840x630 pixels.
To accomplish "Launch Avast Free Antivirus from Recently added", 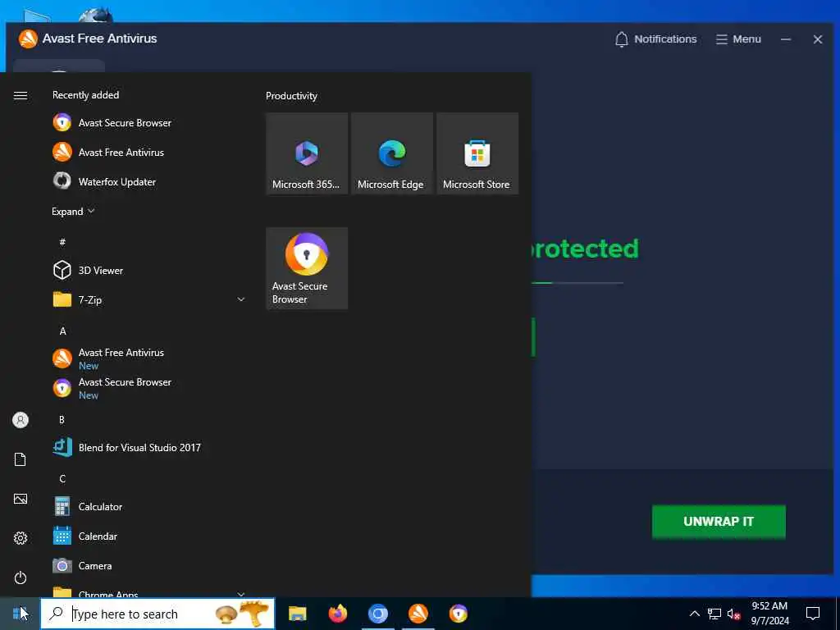I will click(149, 152).
